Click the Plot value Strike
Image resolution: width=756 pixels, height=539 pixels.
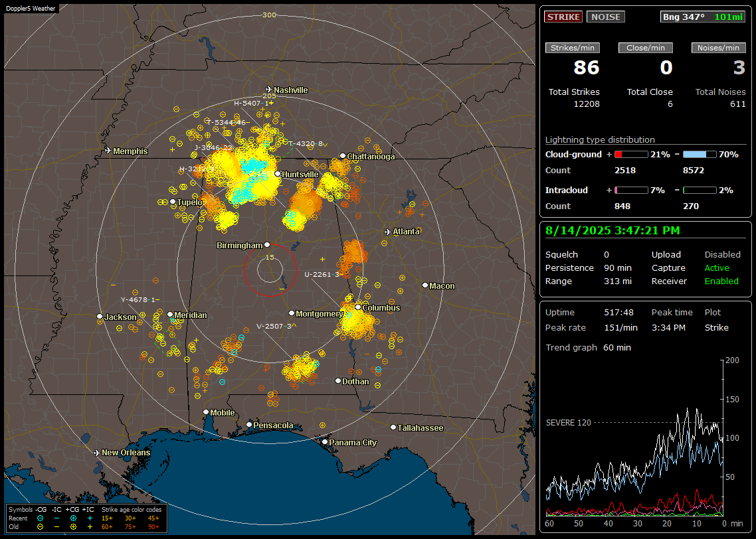tap(716, 327)
